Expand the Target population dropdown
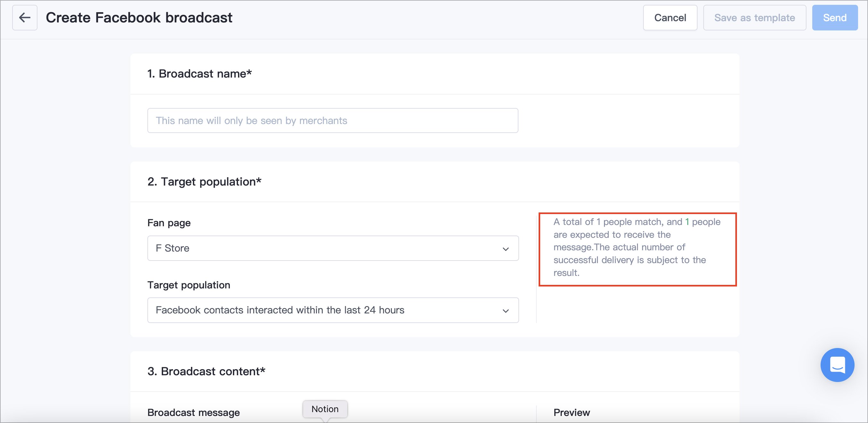The width and height of the screenshot is (868, 423). coord(333,310)
